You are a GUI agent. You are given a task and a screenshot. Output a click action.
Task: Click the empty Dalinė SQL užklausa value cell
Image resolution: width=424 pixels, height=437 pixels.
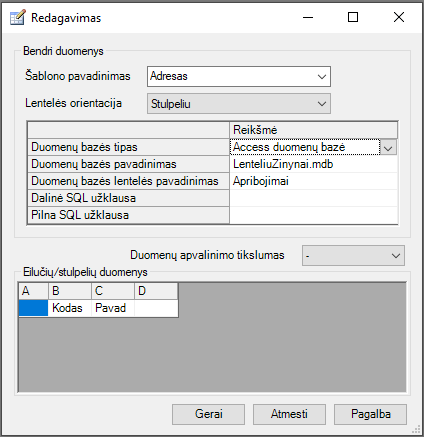[x=313, y=198]
